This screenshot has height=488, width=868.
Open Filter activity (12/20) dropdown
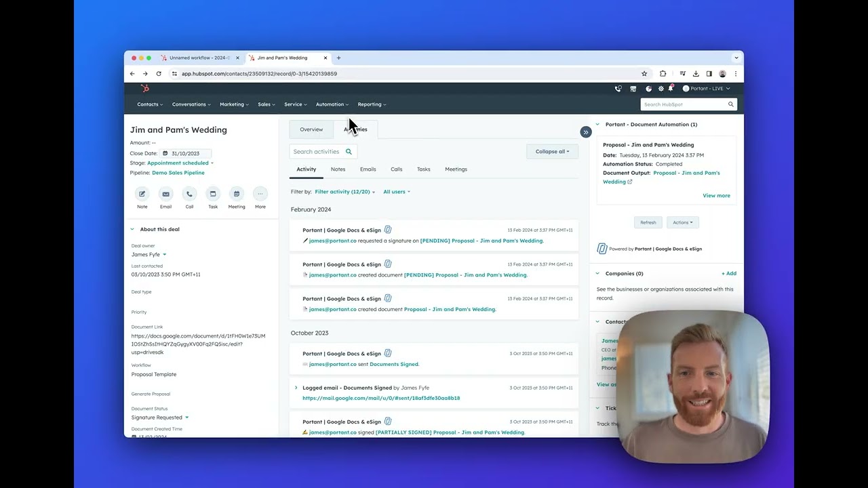pyautogui.click(x=344, y=192)
